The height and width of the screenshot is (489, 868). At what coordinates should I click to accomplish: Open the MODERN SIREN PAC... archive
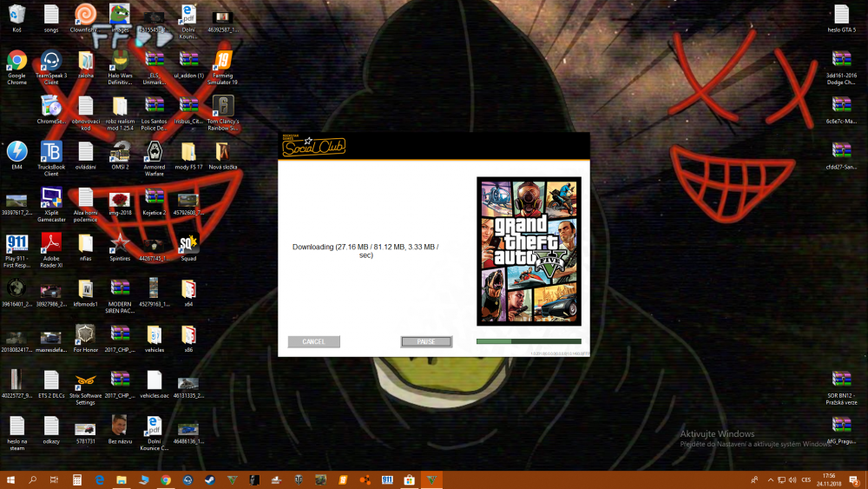(x=120, y=295)
